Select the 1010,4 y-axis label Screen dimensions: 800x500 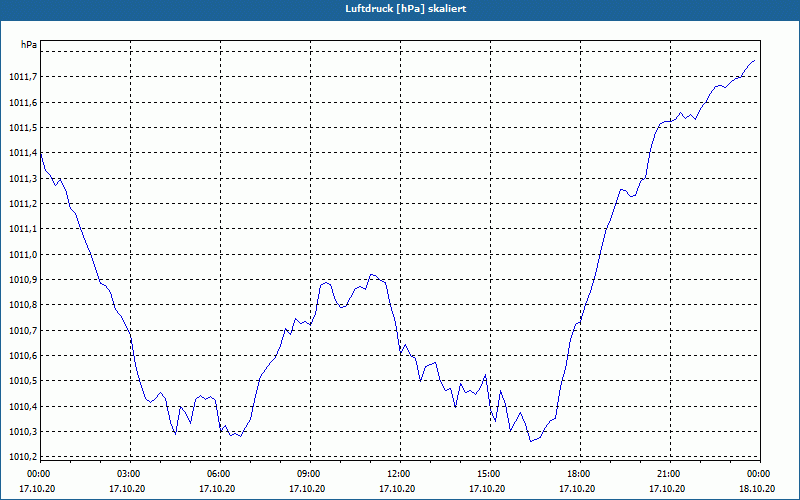pos(23,407)
